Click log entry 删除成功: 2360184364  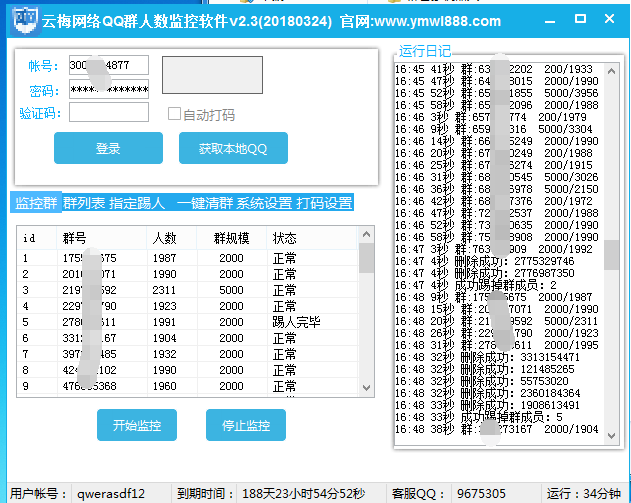coord(487,393)
